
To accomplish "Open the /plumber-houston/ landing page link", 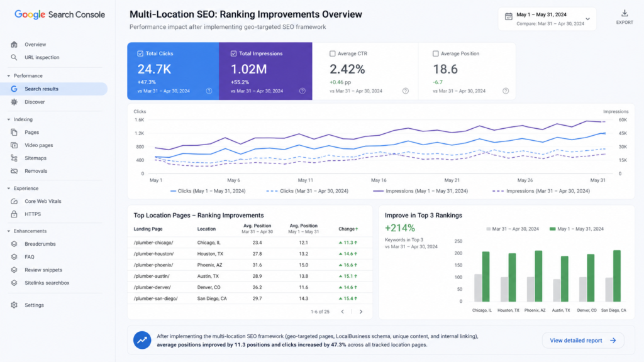I will (x=153, y=254).
